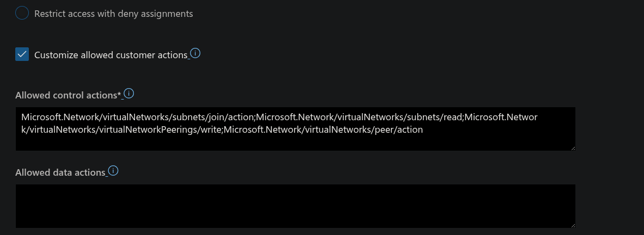Click required asterisk after Allowed control actions
The height and width of the screenshot is (235, 644).
tap(120, 95)
